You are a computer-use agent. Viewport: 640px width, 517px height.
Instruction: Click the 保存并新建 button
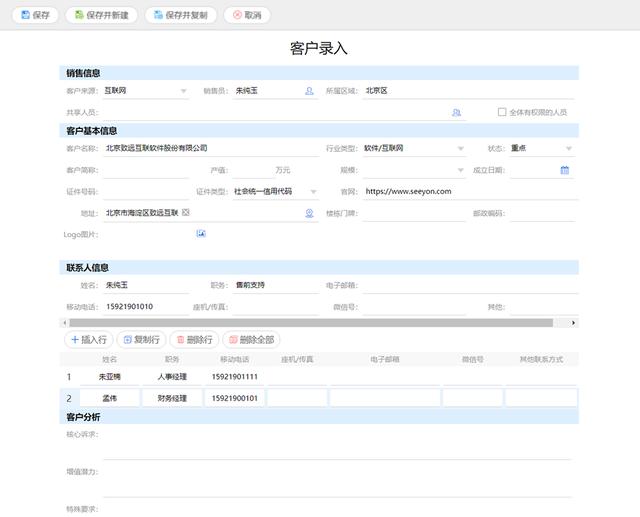(102, 15)
